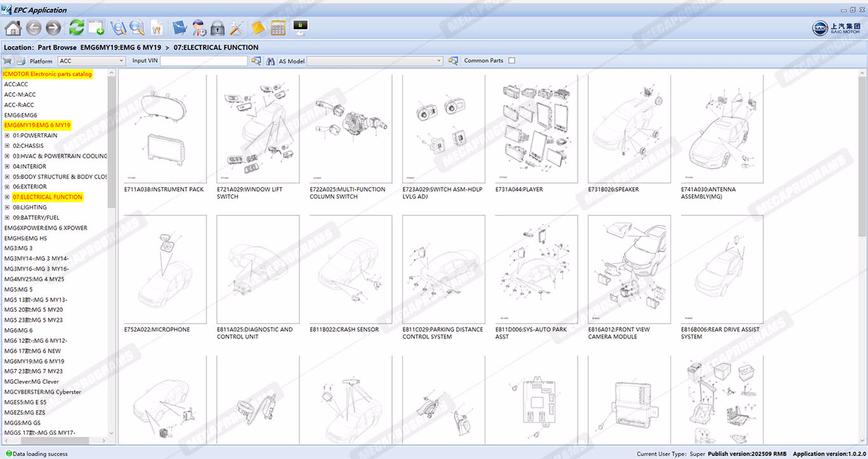The width and height of the screenshot is (868, 459).
Task: Open the AS Model dropdown
Action: coord(375,61)
